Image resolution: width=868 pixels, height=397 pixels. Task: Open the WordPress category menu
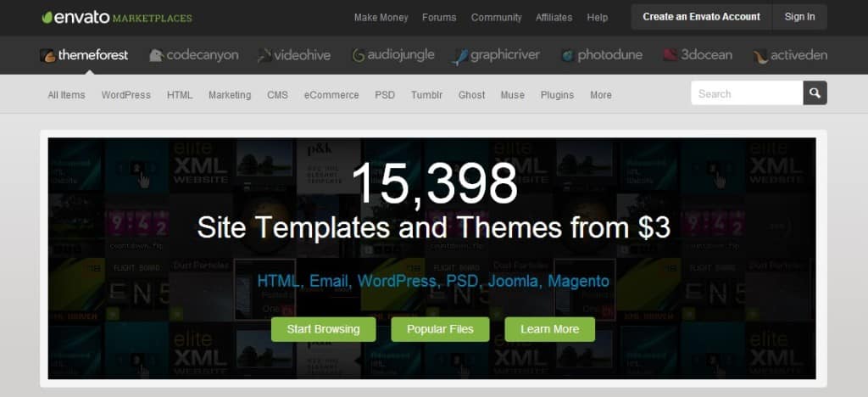[125, 95]
